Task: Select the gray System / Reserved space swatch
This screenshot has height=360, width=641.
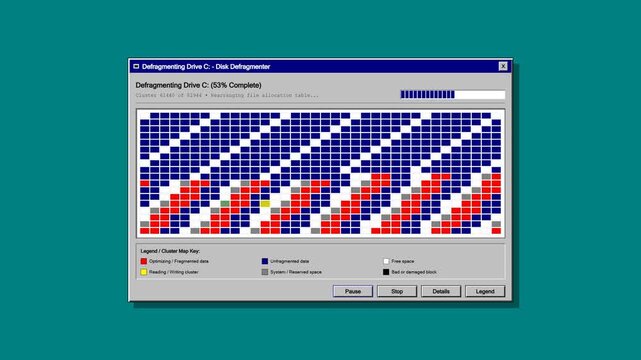Action: point(264,272)
